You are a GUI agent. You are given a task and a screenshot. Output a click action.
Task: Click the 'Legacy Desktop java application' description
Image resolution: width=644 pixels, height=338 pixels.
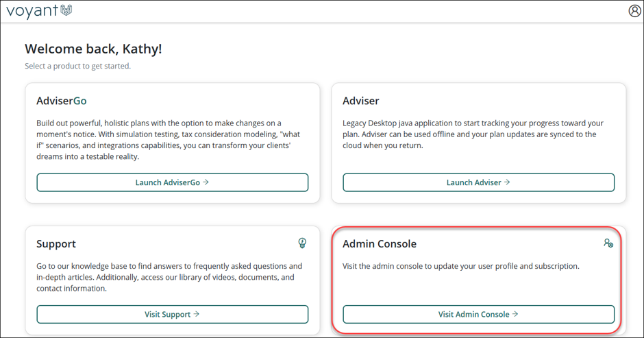click(473, 134)
